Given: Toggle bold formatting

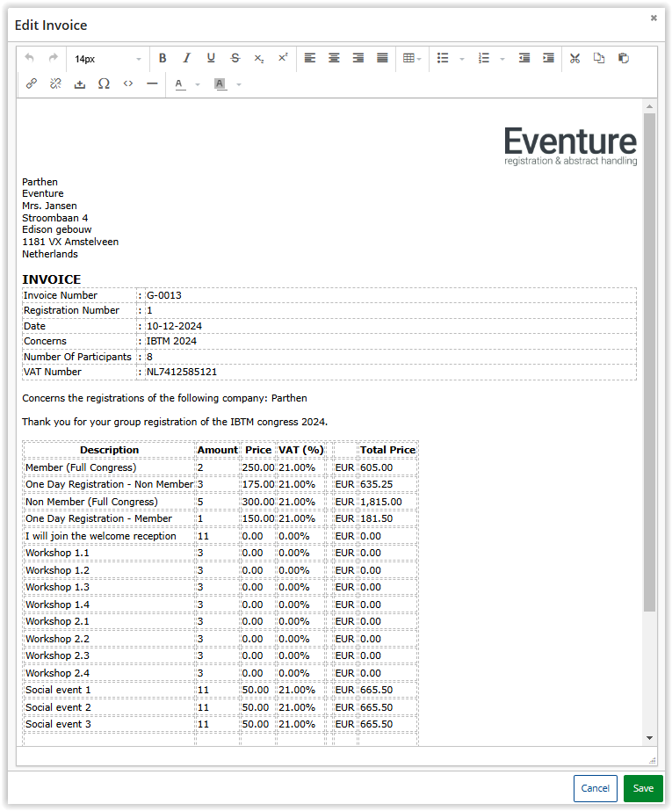Looking at the screenshot, I should pyautogui.click(x=163, y=58).
